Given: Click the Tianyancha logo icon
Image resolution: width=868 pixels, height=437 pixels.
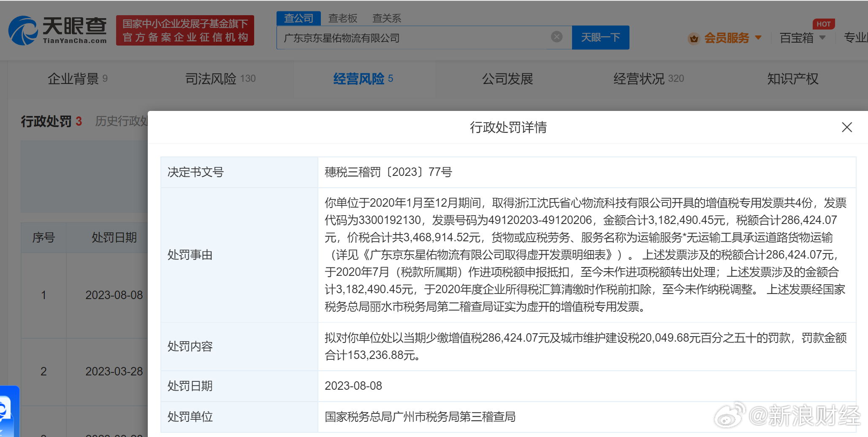Looking at the screenshot, I should coord(23,30).
